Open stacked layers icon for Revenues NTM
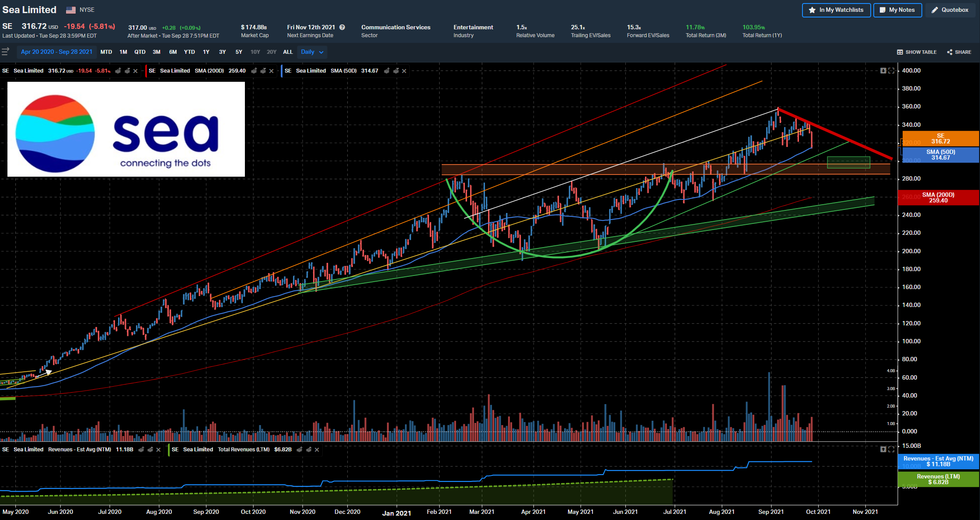The height and width of the screenshot is (520, 980). pos(150,450)
